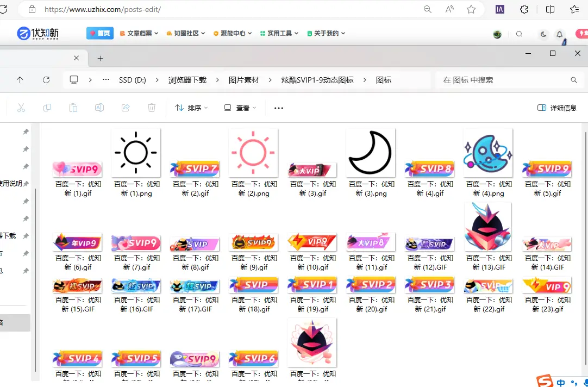This screenshot has width=588, height=387.
Task: Toggle the 详细信息 details pane
Action: 556,108
